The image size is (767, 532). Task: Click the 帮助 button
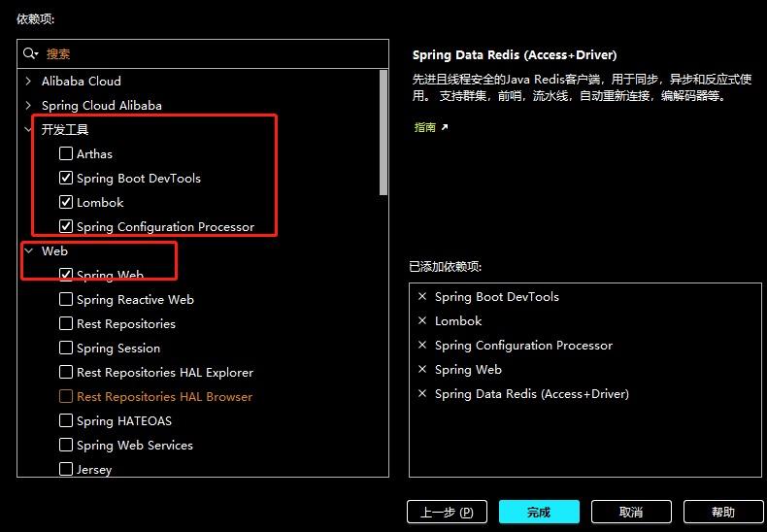723,512
